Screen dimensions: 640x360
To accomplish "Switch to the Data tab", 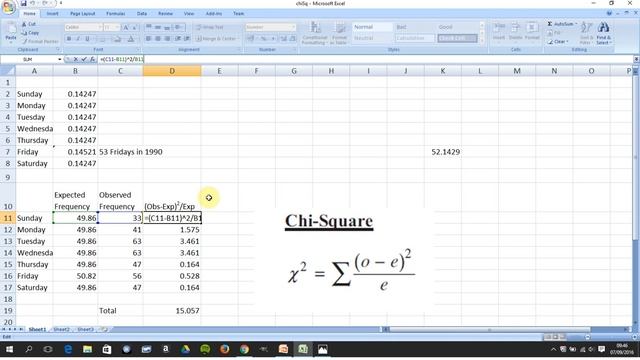I will click(142, 13).
